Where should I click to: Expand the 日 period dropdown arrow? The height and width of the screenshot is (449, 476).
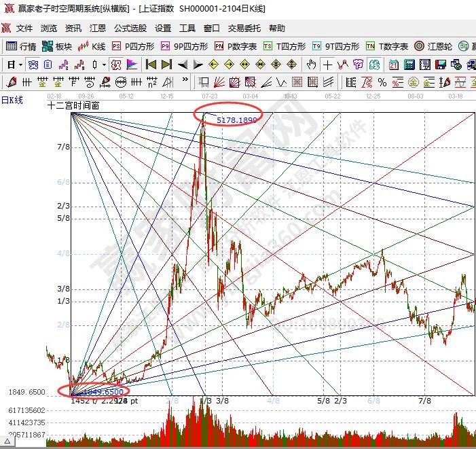pos(20,65)
